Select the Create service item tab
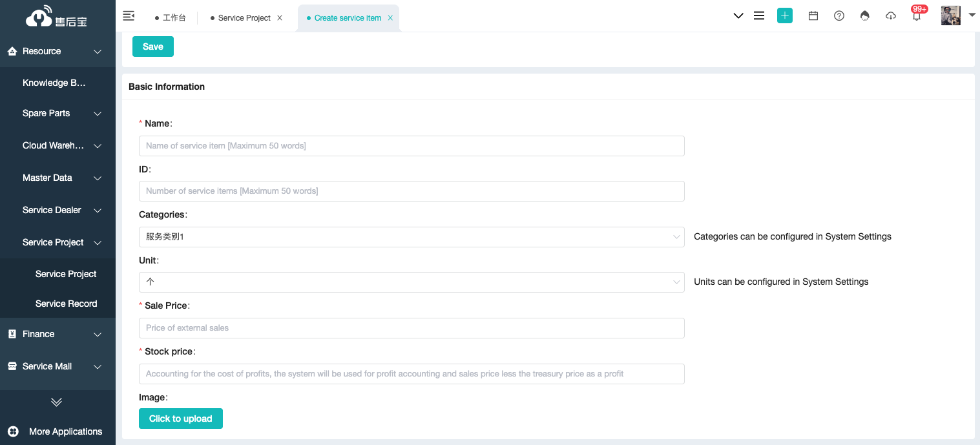The image size is (980, 445). coord(348,18)
